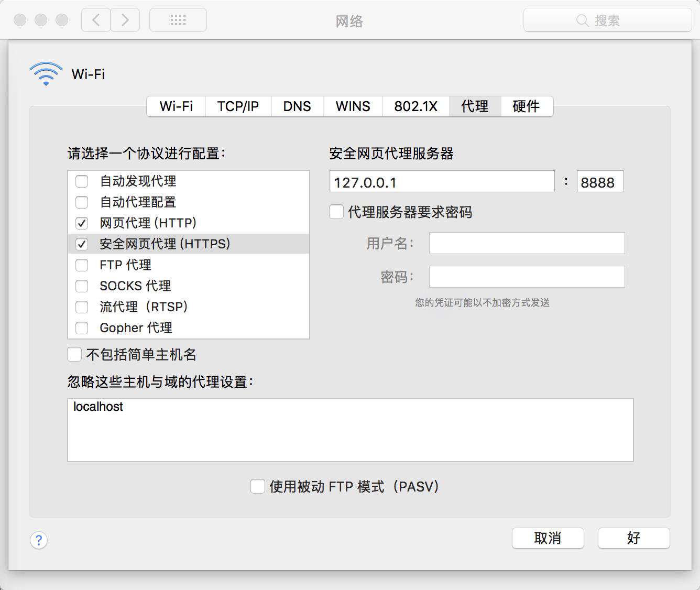Image resolution: width=700 pixels, height=590 pixels.
Task: Click the Wi-Fi signal icon
Action: [x=46, y=74]
